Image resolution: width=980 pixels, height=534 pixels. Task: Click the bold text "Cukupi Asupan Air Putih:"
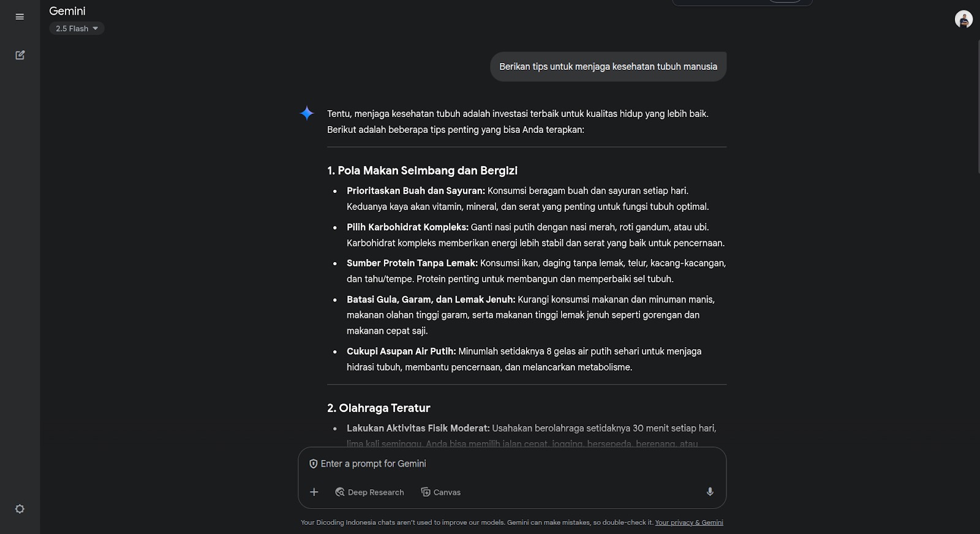[x=401, y=352]
